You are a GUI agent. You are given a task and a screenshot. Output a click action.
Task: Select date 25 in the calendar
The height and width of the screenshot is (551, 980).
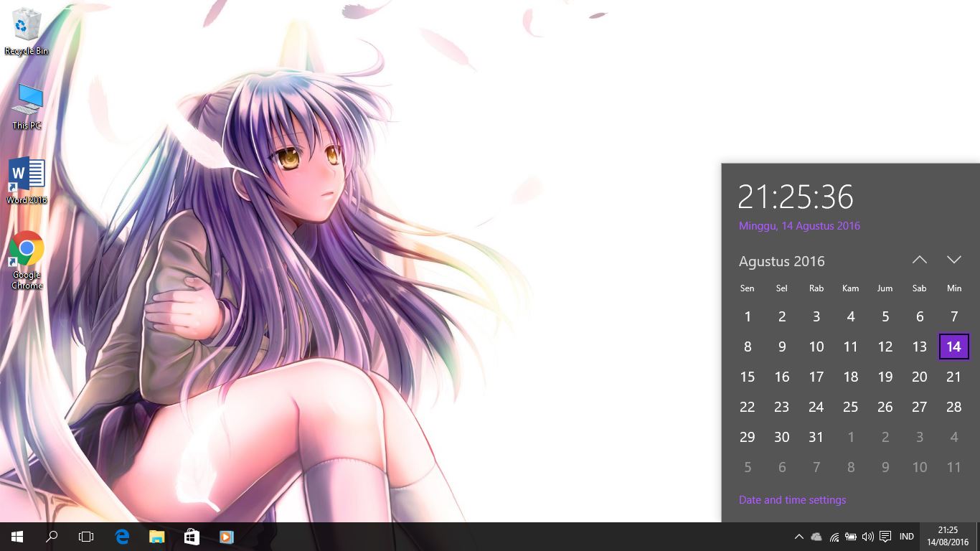click(x=851, y=407)
